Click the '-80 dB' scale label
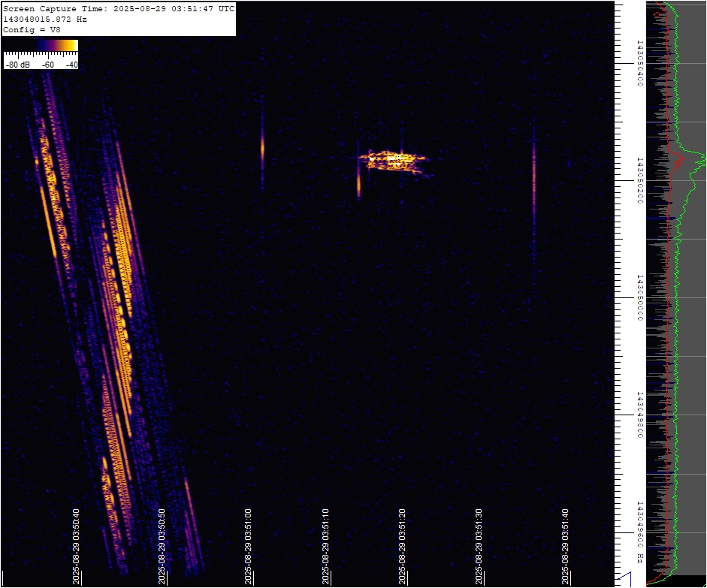The height and width of the screenshot is (588, 707). pyautogui.click(x=18, y=65)
